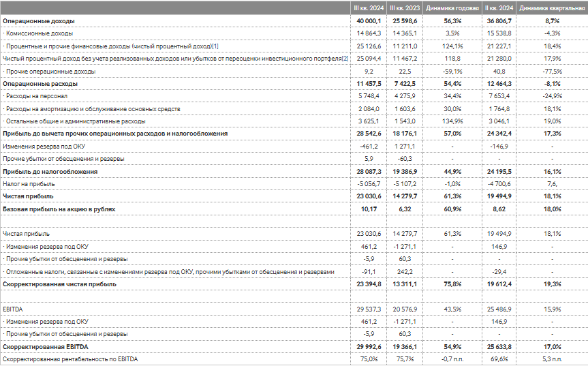
Task: Select the Операционные доходы row label
Action: 39,21
